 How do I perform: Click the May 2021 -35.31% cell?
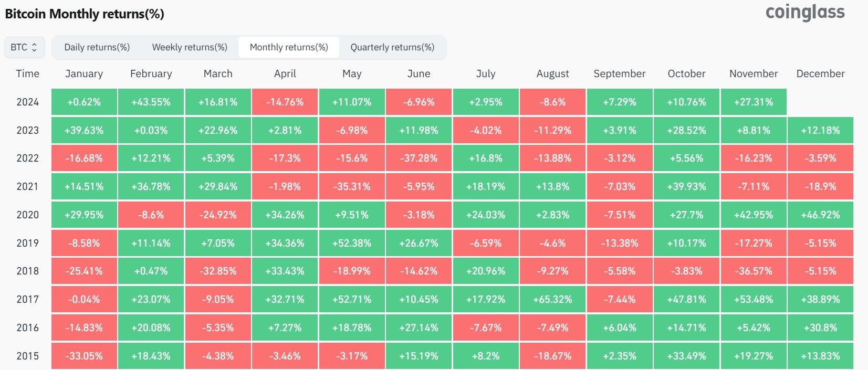[x=352, y=186]
